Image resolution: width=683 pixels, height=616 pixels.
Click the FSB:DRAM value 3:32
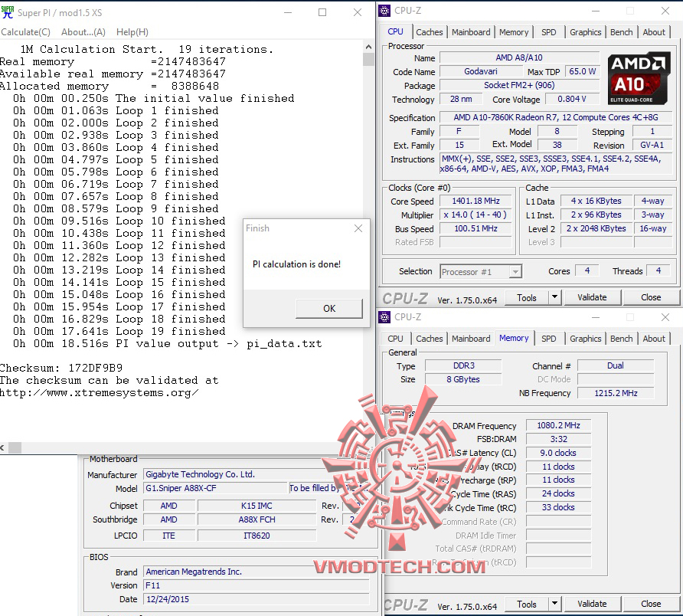point(558,439)
